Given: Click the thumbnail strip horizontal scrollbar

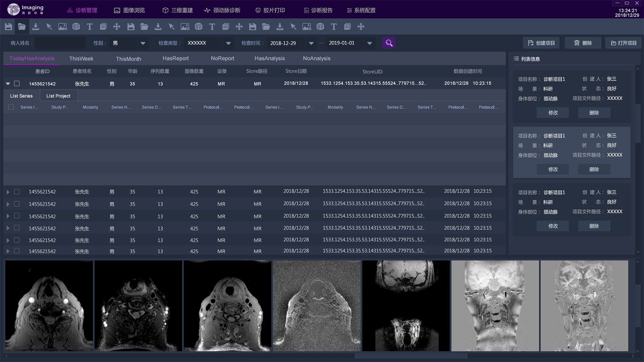Looking at the screenshot, I should tap(410, 355).
